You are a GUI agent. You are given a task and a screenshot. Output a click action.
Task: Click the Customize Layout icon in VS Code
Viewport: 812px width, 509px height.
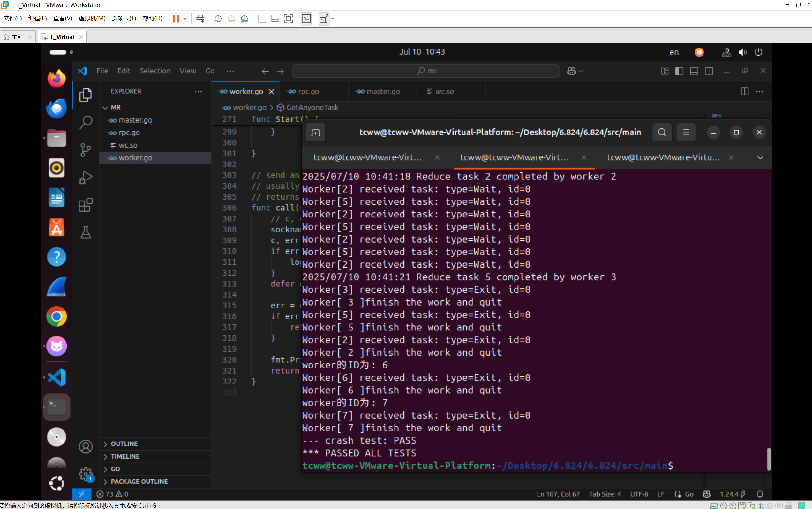[x=664, y=71]
